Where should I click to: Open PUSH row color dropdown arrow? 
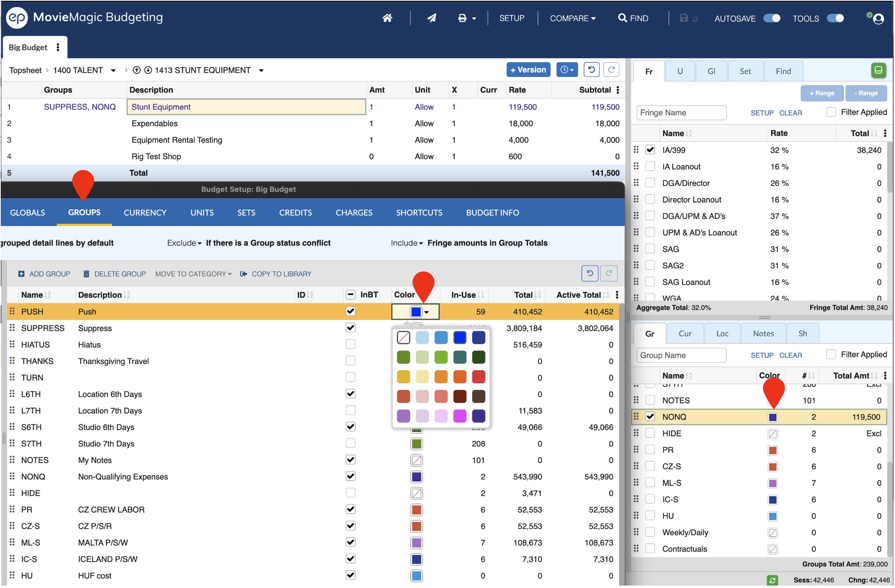click(426, 312)
